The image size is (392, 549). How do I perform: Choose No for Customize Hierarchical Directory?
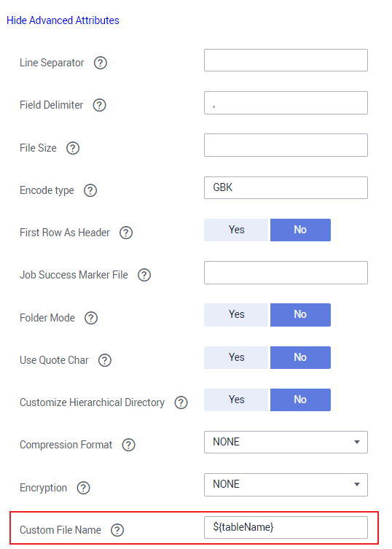[300, 400]
